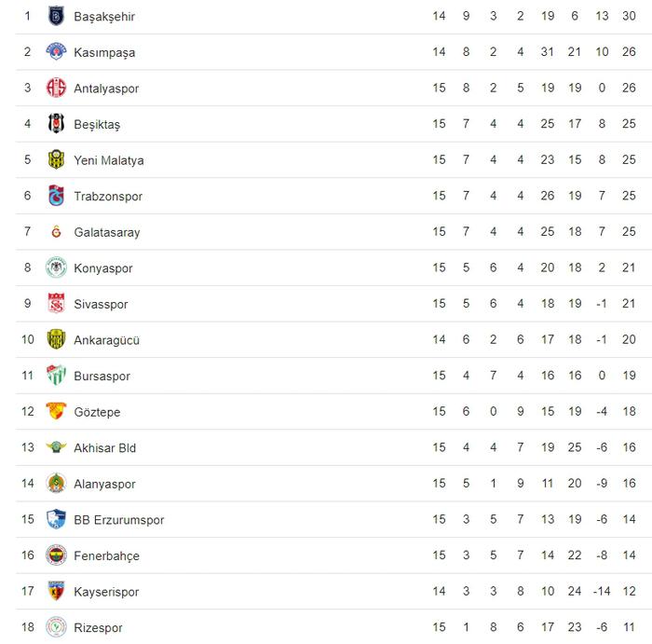The height and width of the screenshot is (644, 652).
Task: Click the Başakşehir club crest
Action: click(56, 16)
